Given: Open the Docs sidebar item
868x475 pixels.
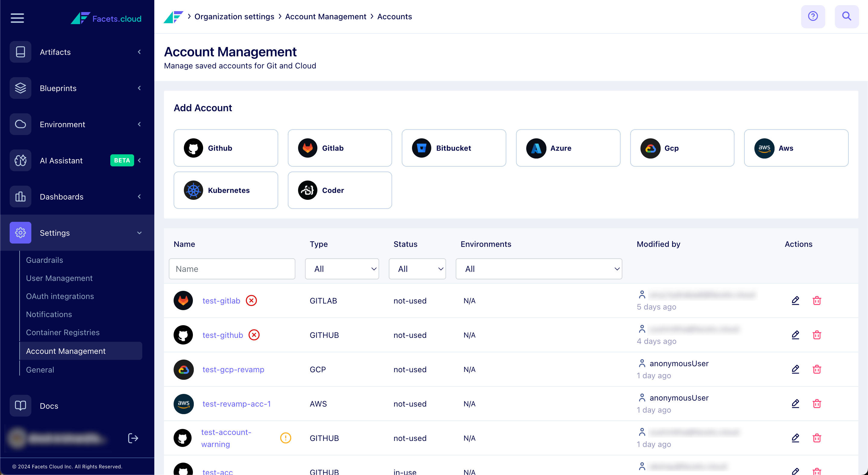Looking at the screenshot, I should (x=49, y=406).
